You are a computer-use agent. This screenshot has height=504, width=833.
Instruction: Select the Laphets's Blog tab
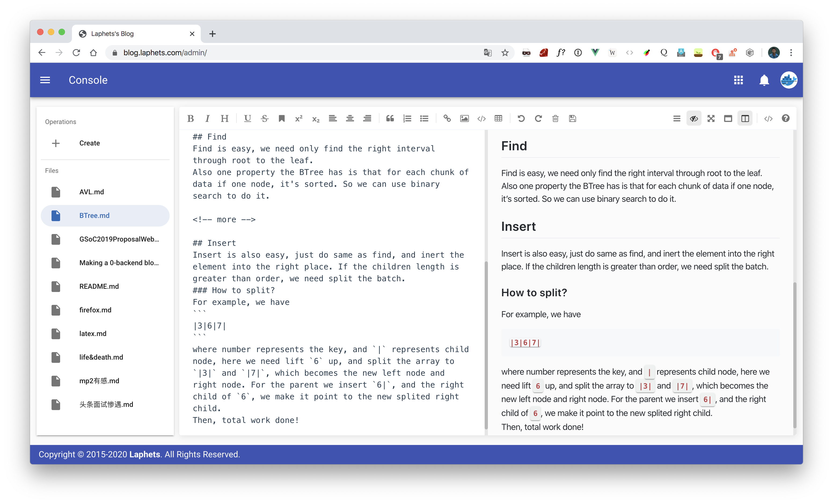click(137, 34)
